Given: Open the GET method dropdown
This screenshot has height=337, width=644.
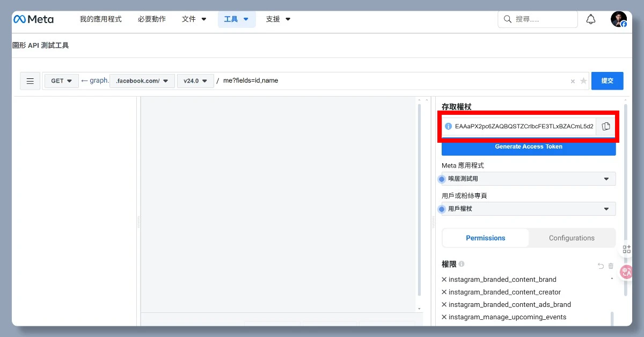Looking at the screenshot, I should pyautogui.click(x=62, y=81).
